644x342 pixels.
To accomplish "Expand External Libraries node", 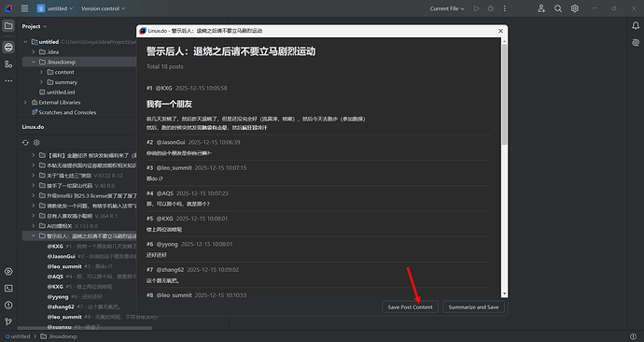I will 25,103.
